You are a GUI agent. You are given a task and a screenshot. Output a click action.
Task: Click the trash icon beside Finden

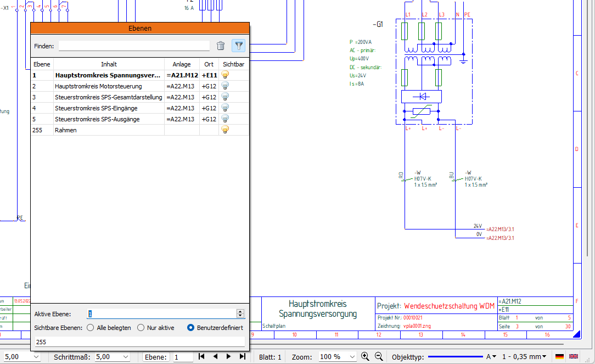point(221,46)
